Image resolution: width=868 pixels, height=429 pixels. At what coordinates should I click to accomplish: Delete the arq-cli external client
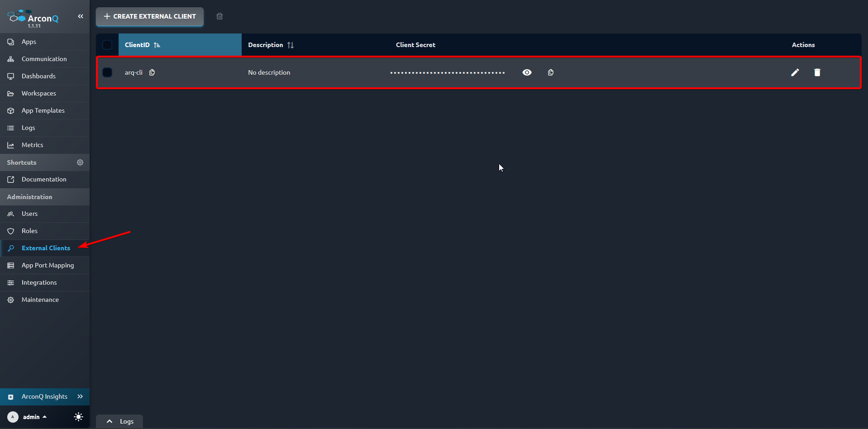817,72
